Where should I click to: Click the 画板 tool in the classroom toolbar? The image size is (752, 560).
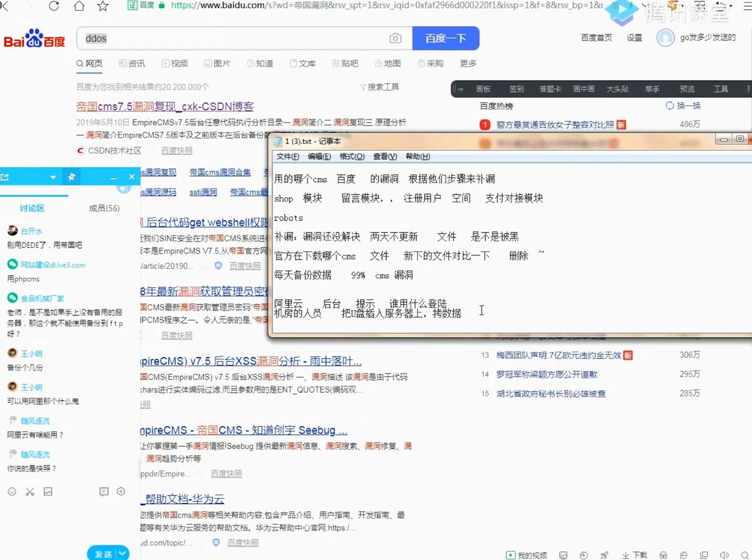pyautogui.click(x=483, y=89)
